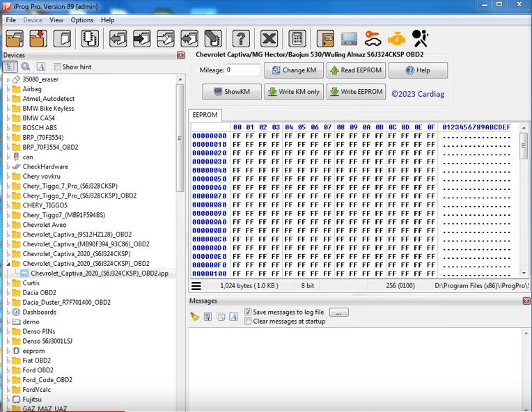Image resolution: width=532 pixels, height=412 pixels.
Task: Click the Change KM button
Action: [294, 70]
